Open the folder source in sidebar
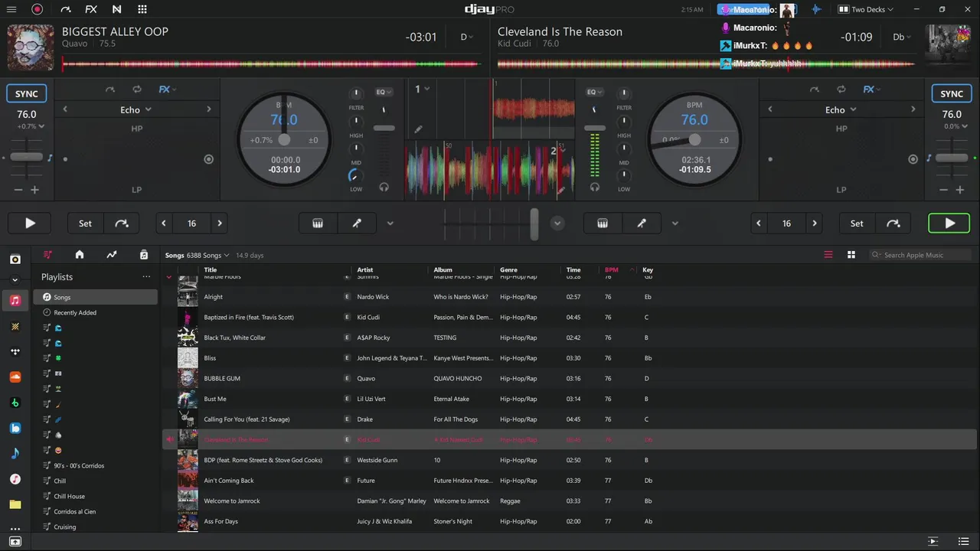The width and height of the screenshot is (980, 551). (15, 505)
